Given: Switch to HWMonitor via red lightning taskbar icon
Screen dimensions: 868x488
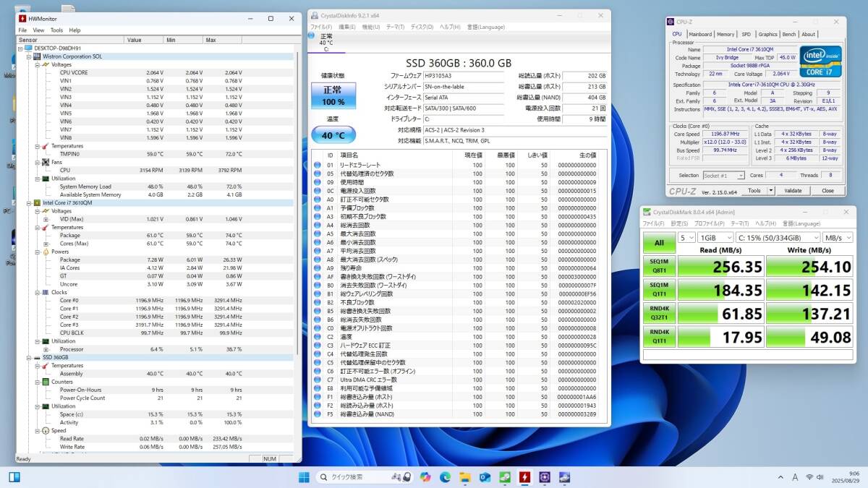Looking at the screenshot, I should 524,477.
